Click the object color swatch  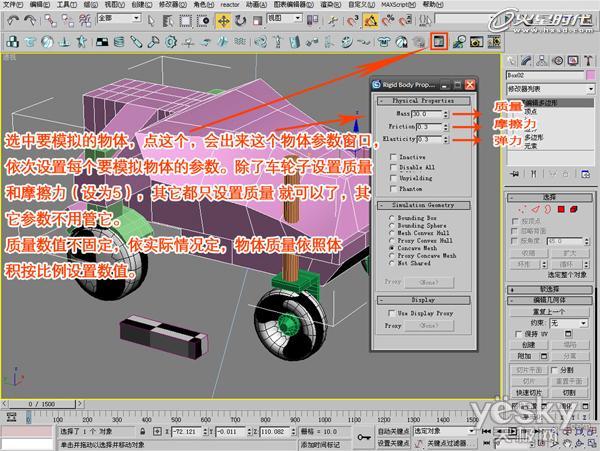pos(591,75)
